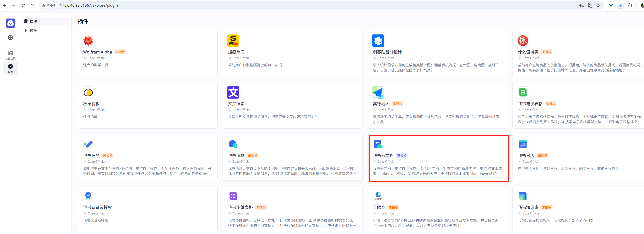Screen dimensions: 644x234
Task: Click the Coze logo icon in sidebar
Action: click(x=10, y=23)
